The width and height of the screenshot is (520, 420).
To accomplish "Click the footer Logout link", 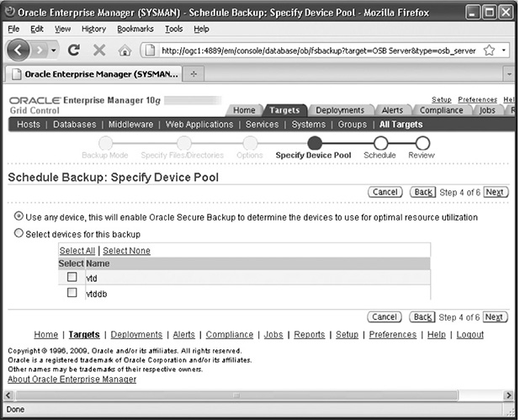I will coord(470,335).
